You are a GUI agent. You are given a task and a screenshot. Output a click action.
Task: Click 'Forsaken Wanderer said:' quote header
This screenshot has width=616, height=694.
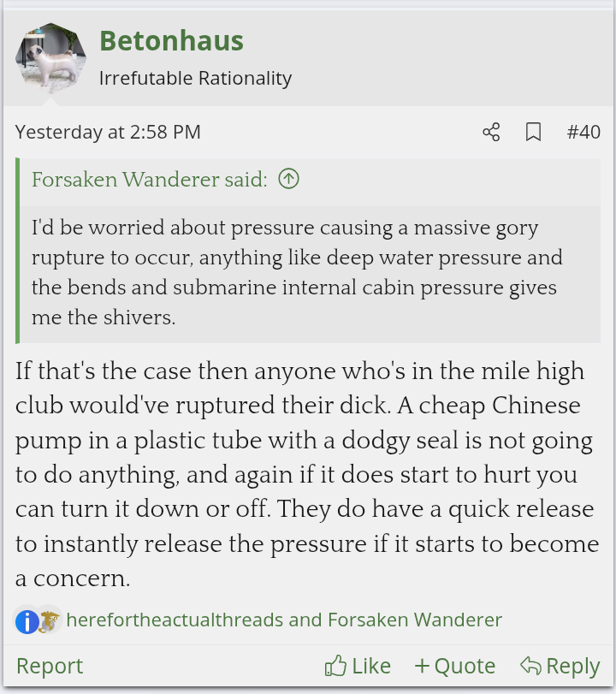click(150, 179)
